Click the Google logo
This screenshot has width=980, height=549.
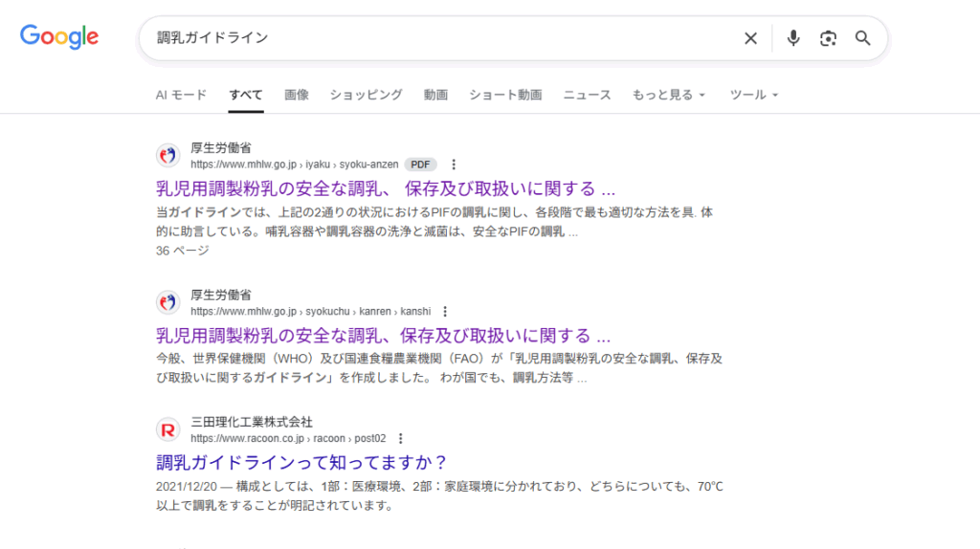click(59, 37)
